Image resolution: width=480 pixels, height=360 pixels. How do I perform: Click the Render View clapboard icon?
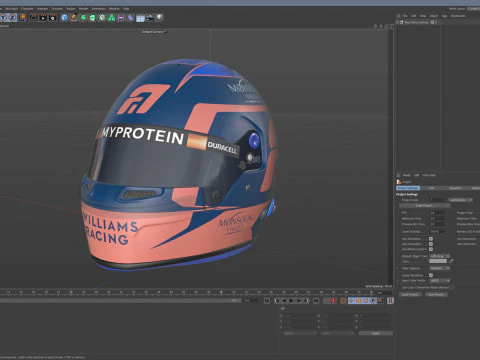click(34, 17)
